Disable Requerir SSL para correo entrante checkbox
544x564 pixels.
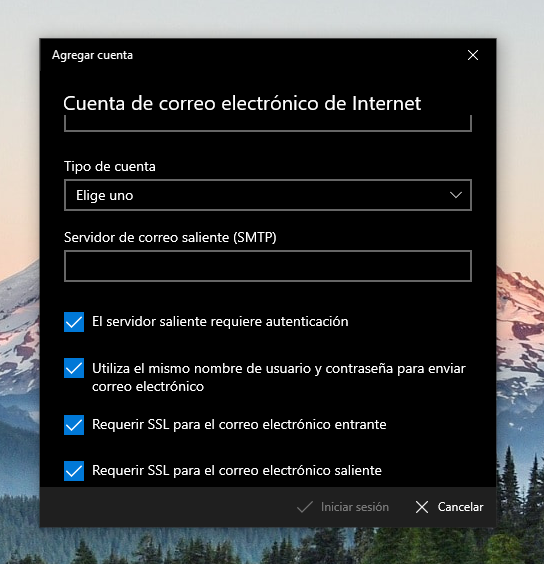[x=74, y=425]
